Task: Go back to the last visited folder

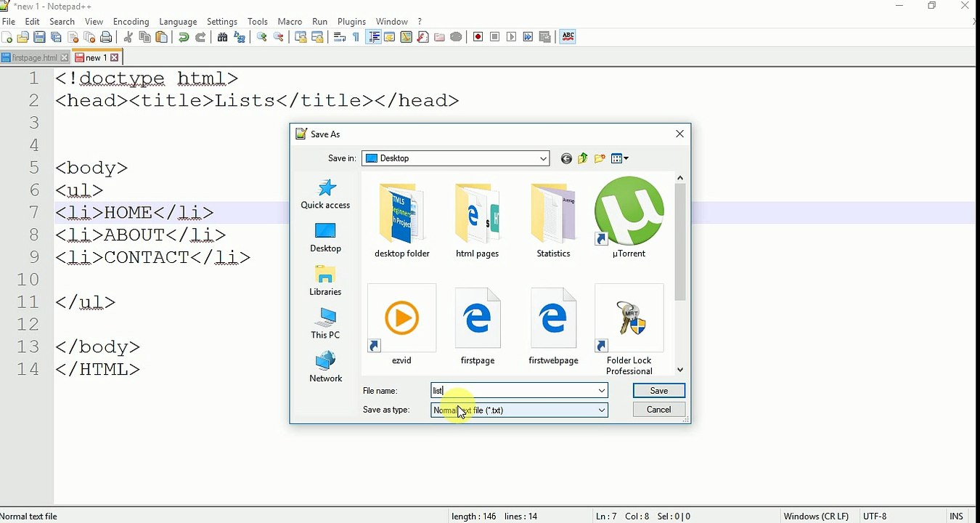Action: pos(566,158)
